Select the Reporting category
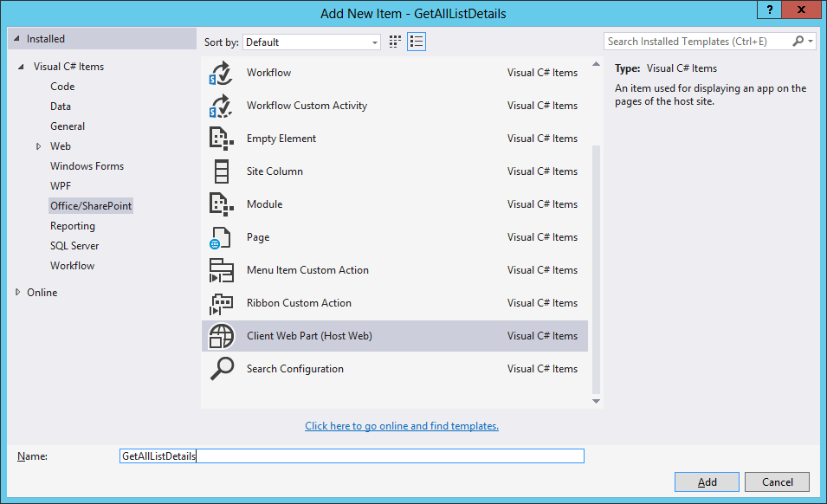 pyautogui.click(x=72, y=226)
